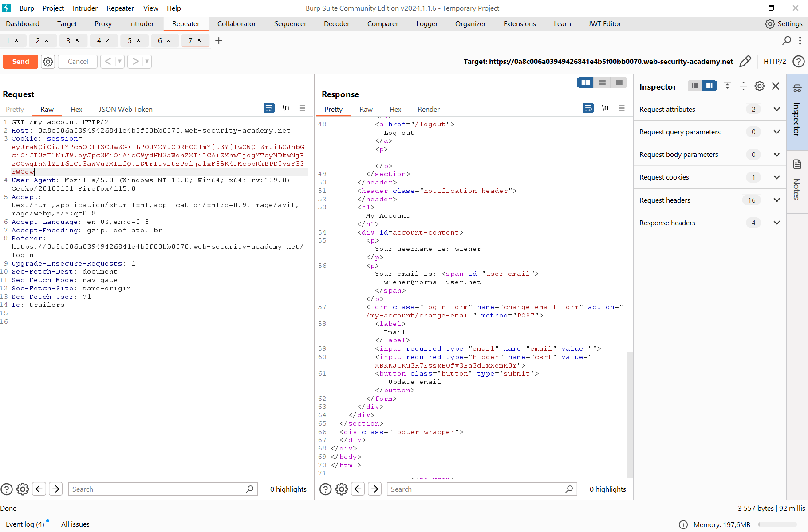Image resolution: width=808 pixels, height=532 pixels.
Task: Open the Repeater help question mark icon
Action: [798, 62]
